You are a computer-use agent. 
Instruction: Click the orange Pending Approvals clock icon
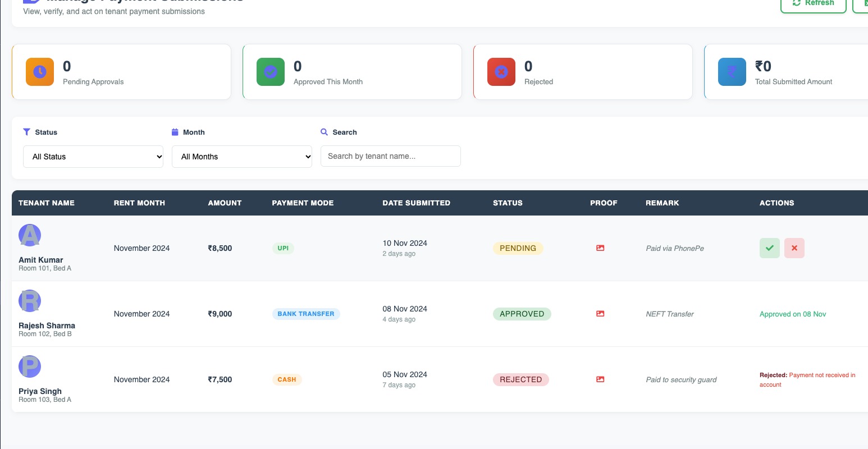point(40,72)
